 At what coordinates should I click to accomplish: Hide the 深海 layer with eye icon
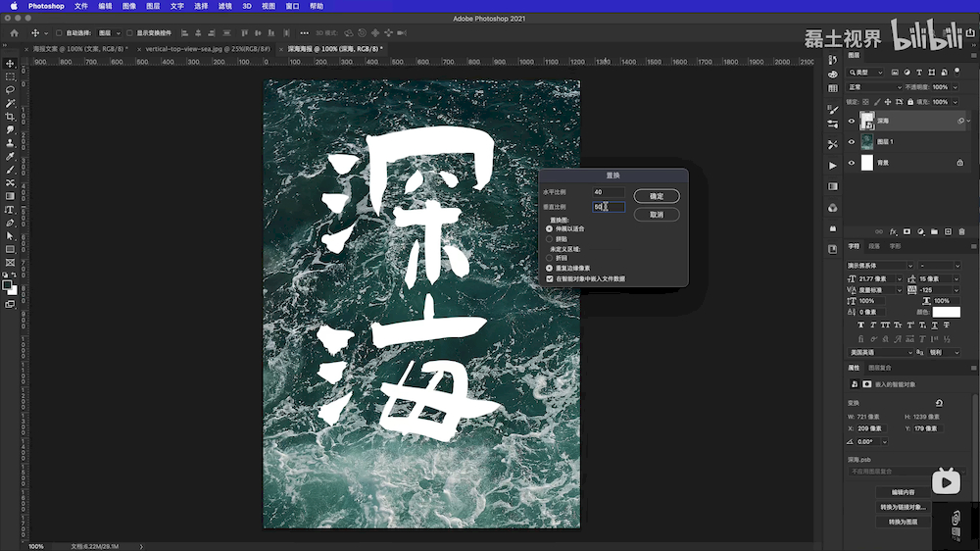(851, 122)
